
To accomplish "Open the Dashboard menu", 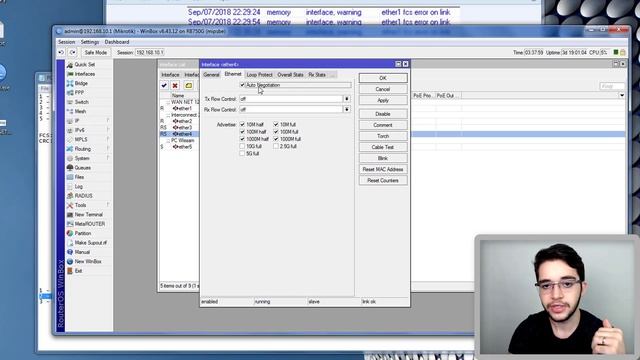I will coord(117,42).
